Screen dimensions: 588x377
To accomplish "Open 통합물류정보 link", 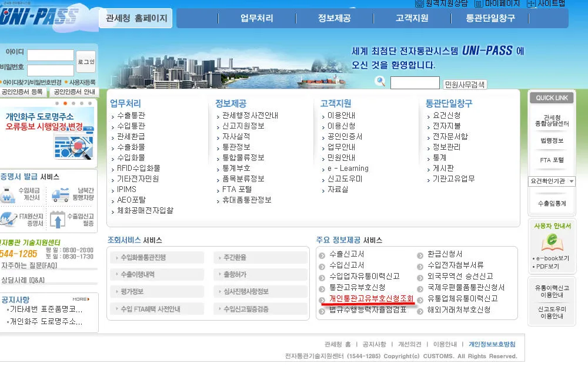I will [x=243, y=157].
